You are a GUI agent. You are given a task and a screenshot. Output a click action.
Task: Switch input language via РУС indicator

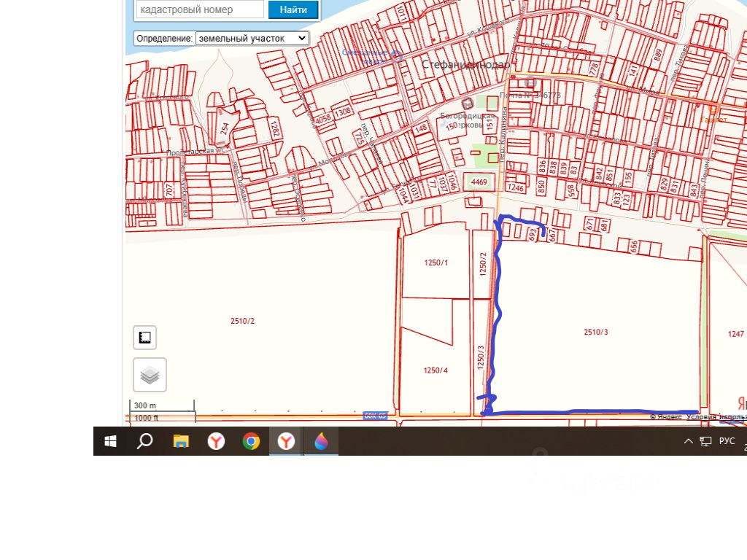[727, 441]
